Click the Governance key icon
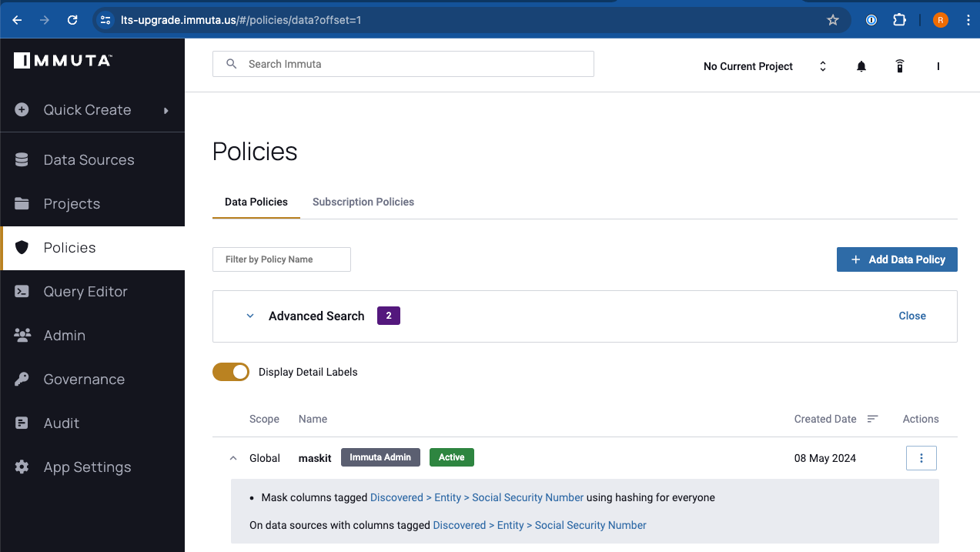Screen dimensions: 980x552 click(x=22, y=380)
